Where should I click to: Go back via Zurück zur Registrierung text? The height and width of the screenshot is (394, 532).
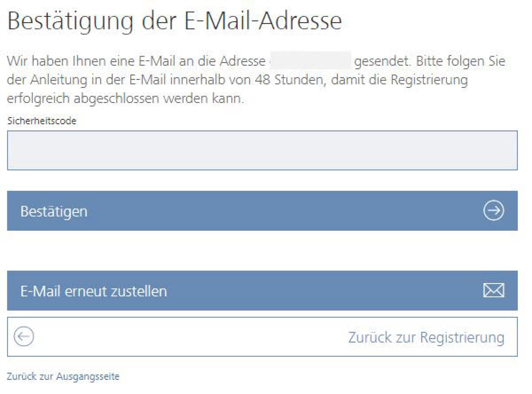pyautogui.click(x=426, y=337)
